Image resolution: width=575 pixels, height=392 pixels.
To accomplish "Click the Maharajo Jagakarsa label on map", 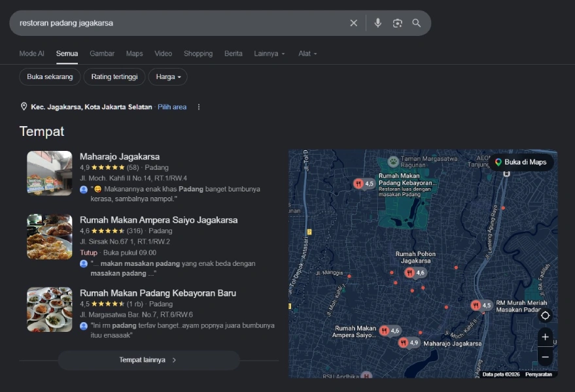I will [x=453, y=344].
